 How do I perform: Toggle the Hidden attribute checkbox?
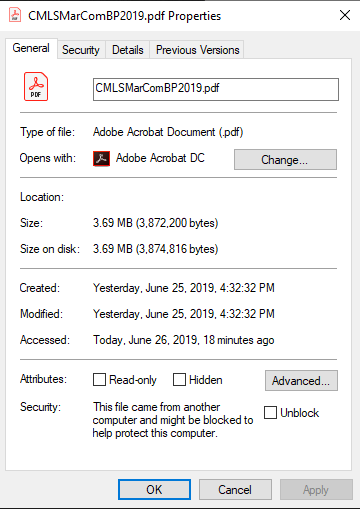tap(179, 380)
